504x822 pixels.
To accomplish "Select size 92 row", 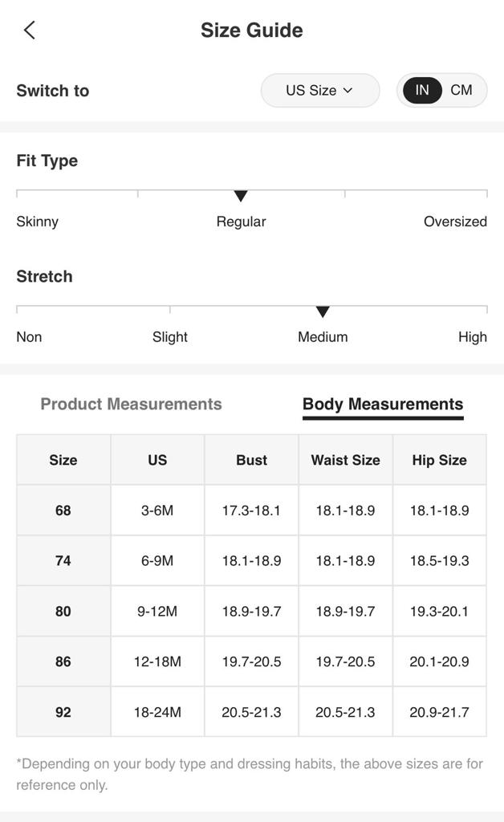I will [x=63, y=712].
